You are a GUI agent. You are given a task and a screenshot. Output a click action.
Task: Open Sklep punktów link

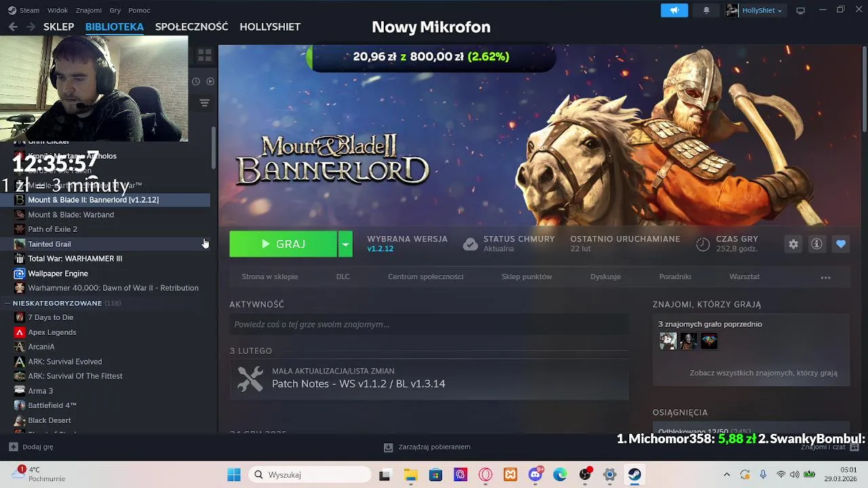(x=527, y=277)
